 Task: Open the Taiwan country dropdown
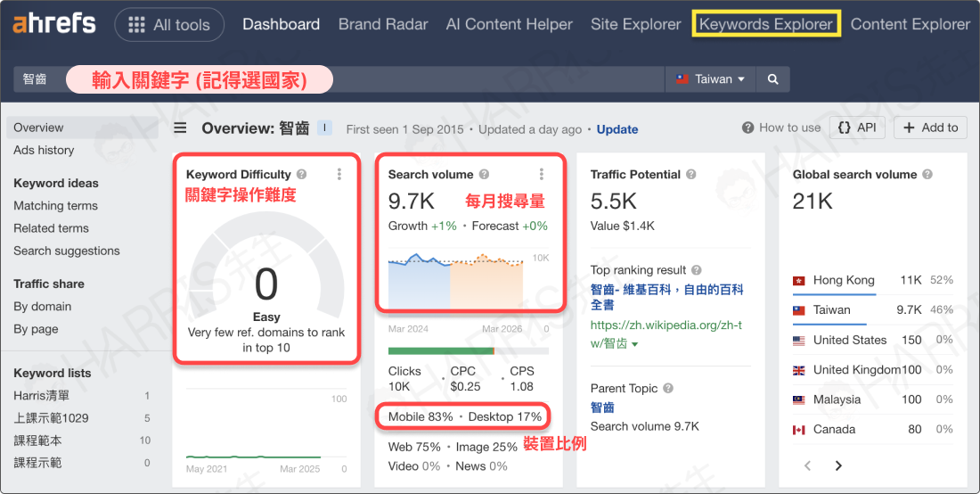[x=710, y=79]
